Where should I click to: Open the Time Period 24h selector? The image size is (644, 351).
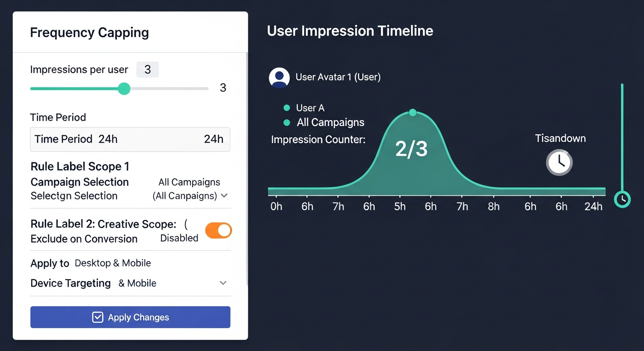130,139
